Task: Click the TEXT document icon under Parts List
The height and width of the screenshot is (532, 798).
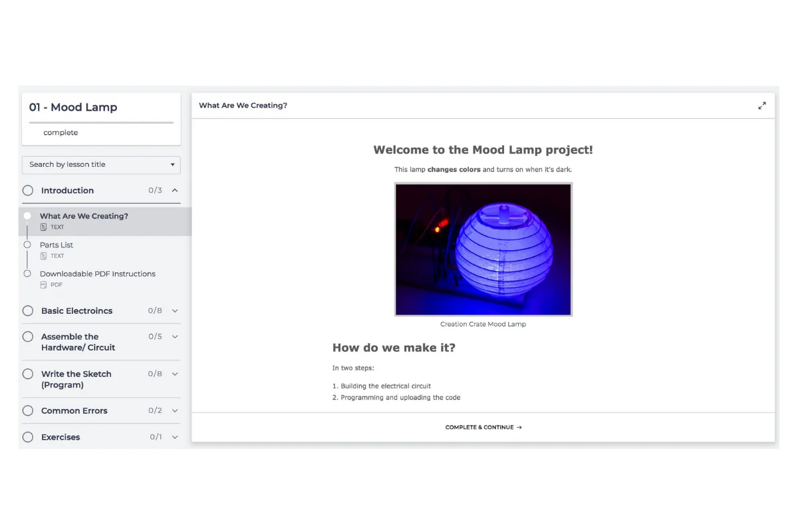Action: point(43,255)
